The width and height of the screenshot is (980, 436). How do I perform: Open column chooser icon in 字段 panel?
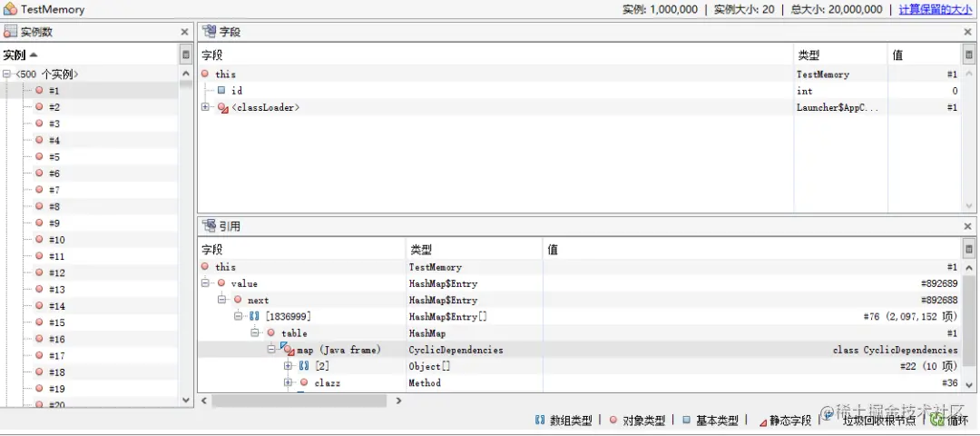969,54
